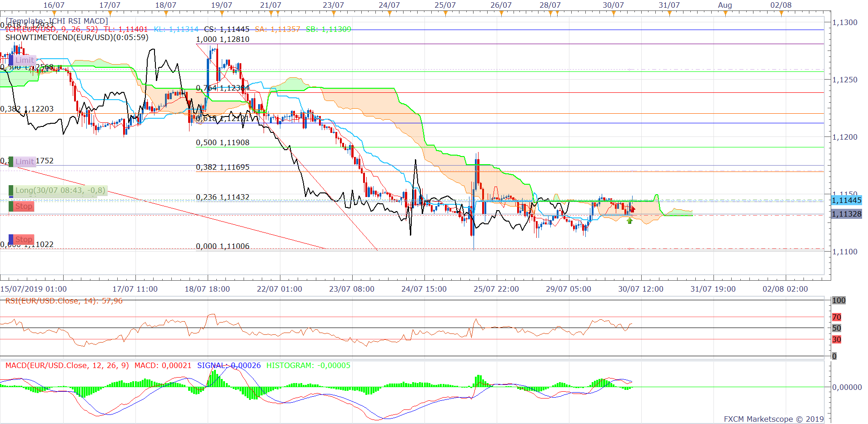Click the session marker triangle under 17/07
This screenshot has width=868, height=424.
(x=110, y=13)
